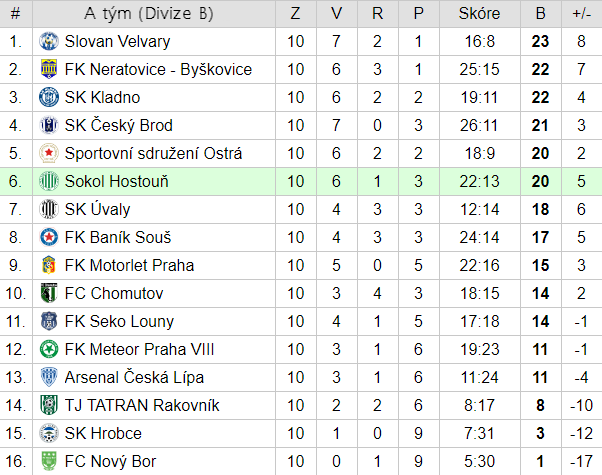Click the FC Chomutov club crest
The image size is (602, 475).
(x=49, y=294)
